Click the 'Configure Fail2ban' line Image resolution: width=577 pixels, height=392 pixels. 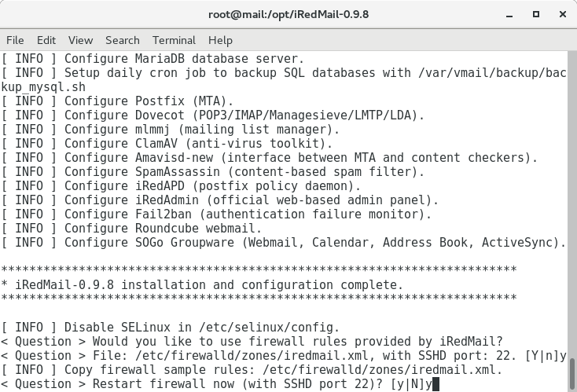click(x=216, y=214)
